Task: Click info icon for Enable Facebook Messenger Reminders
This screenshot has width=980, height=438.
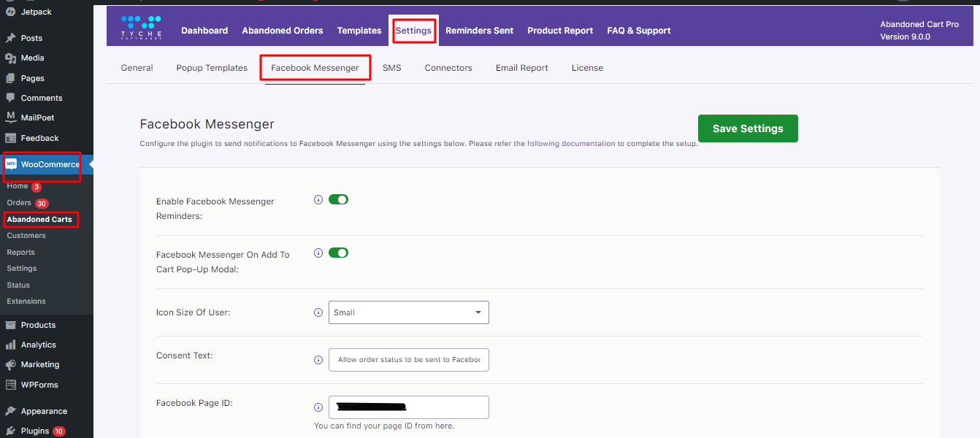Action: tap(318, 199)
